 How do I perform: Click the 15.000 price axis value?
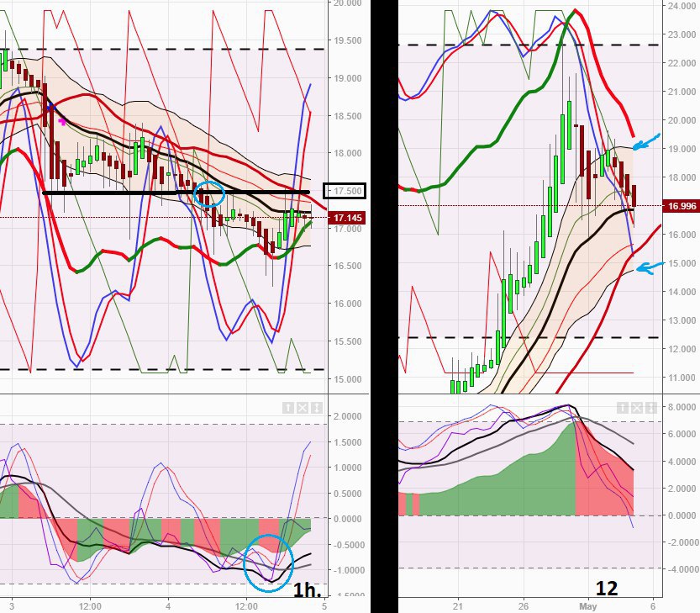[348, 379]
